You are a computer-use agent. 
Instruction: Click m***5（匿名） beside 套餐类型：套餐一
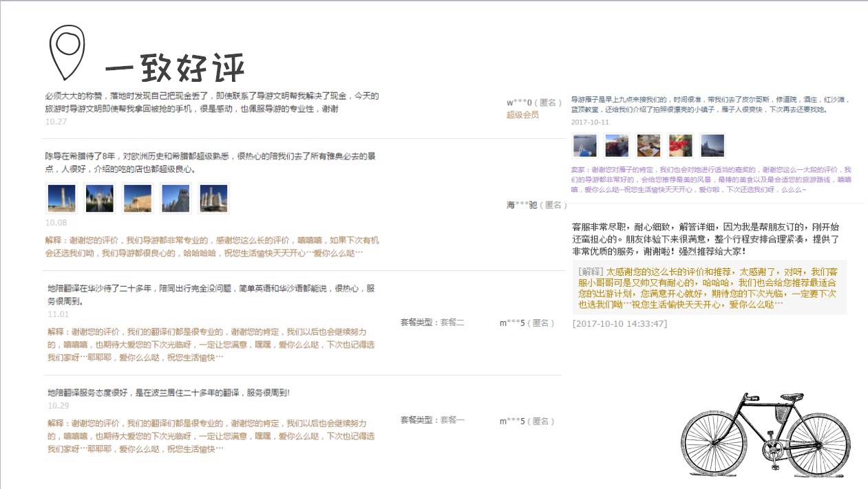pyautogui.click(x=527, y=421)
